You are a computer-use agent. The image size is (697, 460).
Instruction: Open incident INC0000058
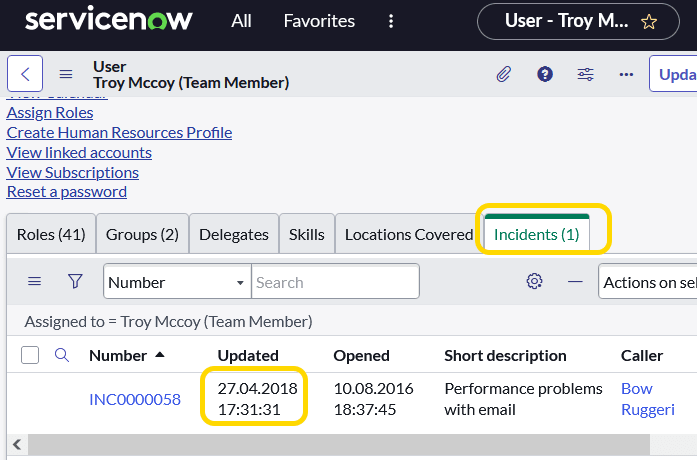pos(135,399)
